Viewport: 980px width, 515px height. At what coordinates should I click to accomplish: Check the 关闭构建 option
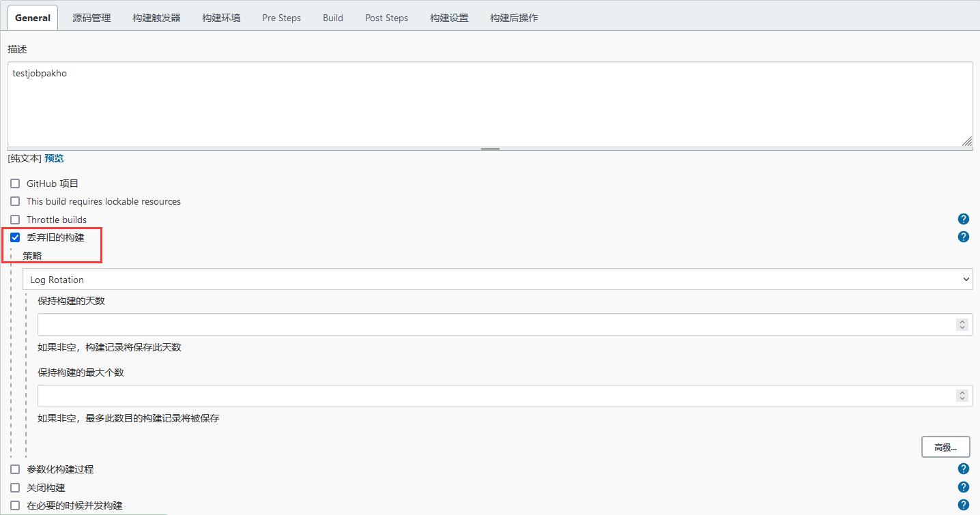15,488
